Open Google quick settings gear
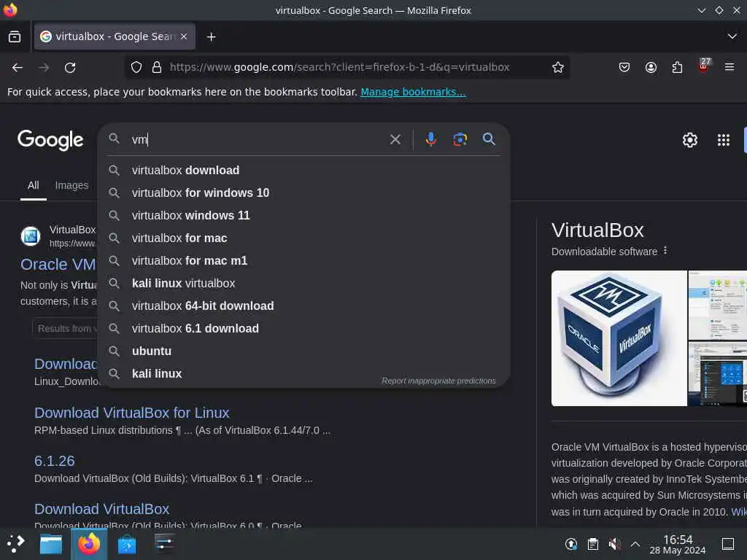Screen dimensions: 747x560 pos(690,140)
